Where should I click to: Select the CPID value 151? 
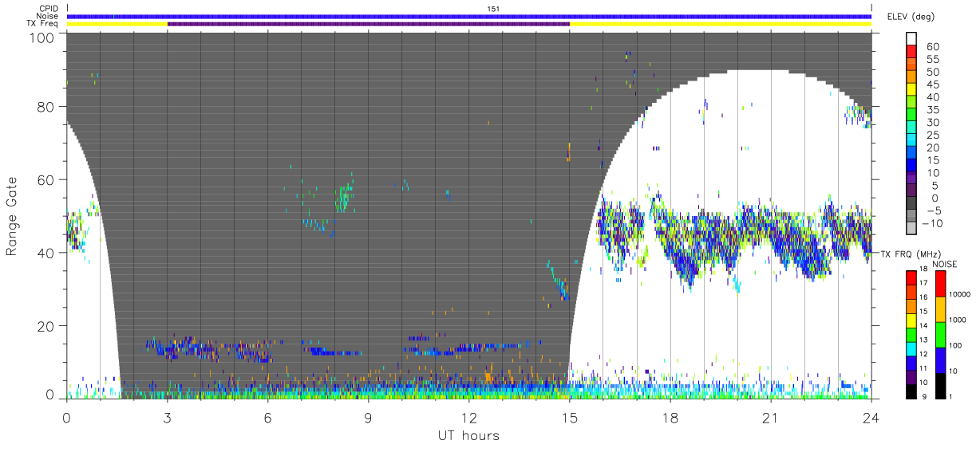point(493,9)
